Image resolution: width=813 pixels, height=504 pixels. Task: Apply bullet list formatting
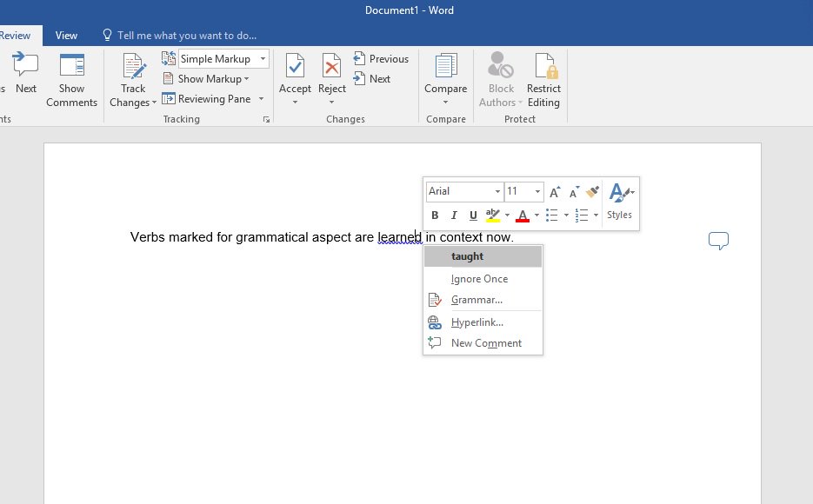point(552,215)
